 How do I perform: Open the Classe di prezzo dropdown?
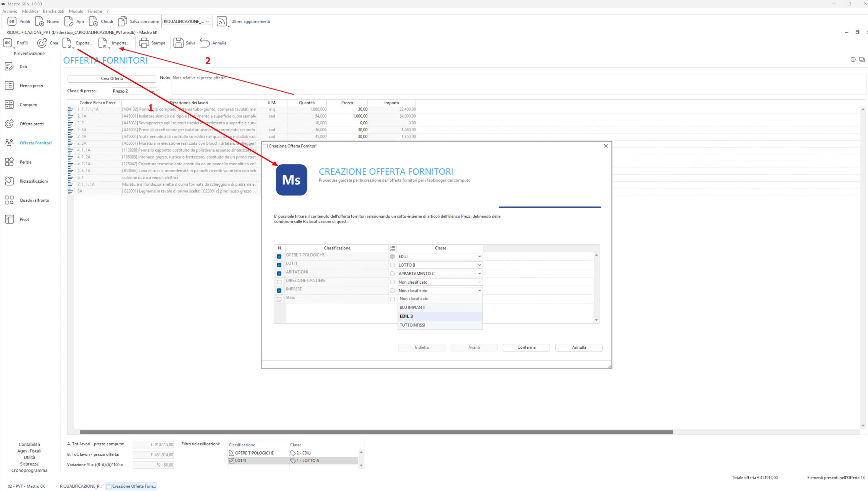point(153,91)
